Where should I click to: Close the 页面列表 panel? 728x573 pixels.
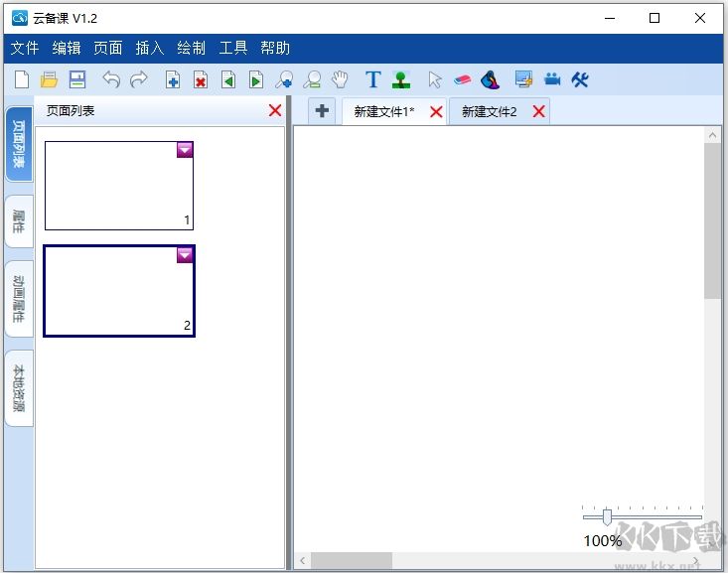[275, 110]
